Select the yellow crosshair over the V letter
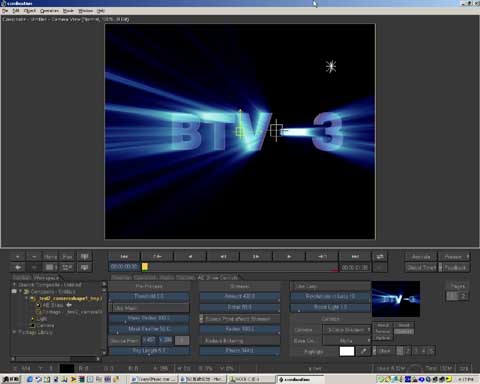The width and height of the screenshot is (480, 384). click(x=240, y=131)
